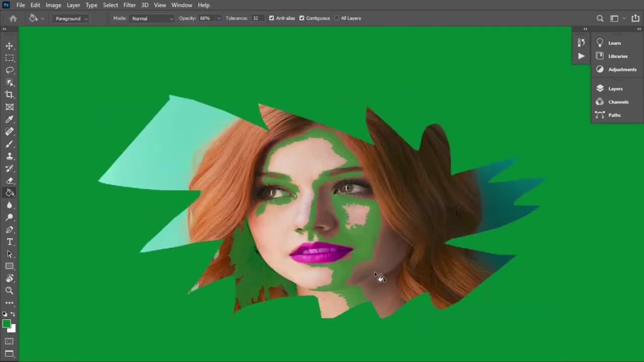Open the History panel icon
The width and height of the screenshot is (644, 362).
581,43
